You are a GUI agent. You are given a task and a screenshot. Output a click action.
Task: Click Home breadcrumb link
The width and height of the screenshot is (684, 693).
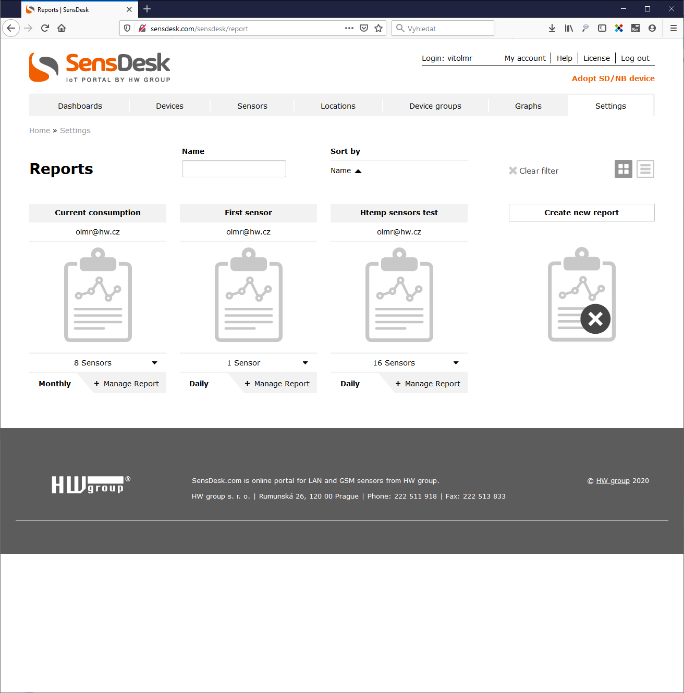(39, 130)
